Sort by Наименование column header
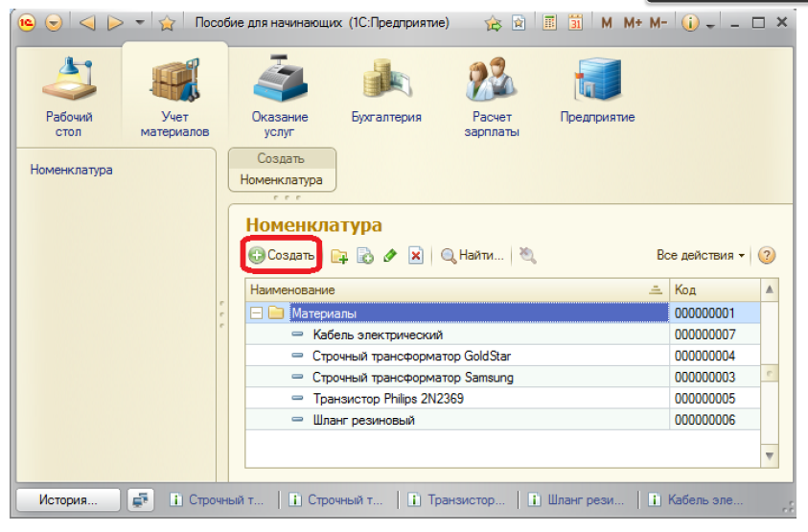The image size is (808, 532). (457, 289)
